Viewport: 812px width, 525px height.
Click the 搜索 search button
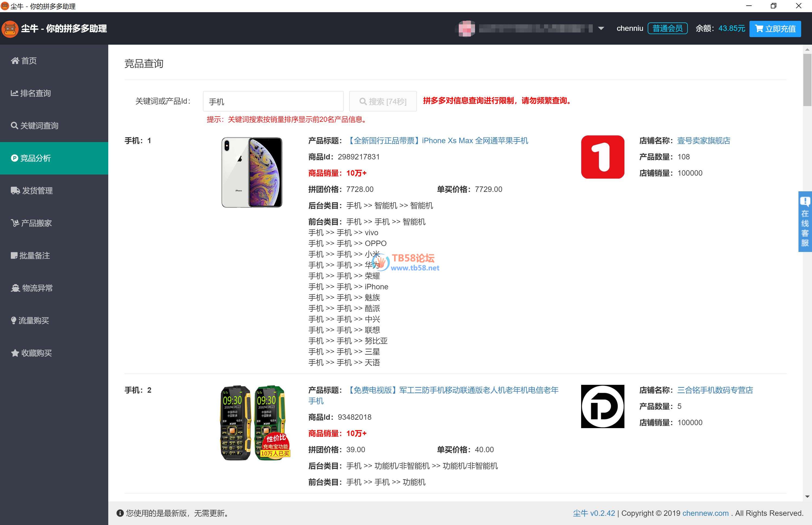tap(383, 101)
